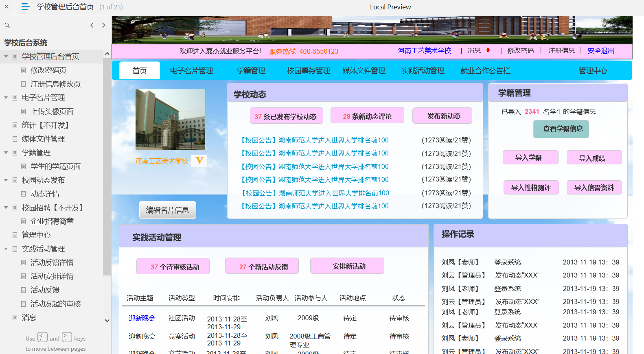
Task: Click the 27 个新活动反馈 button
Action: pos(262,266)
